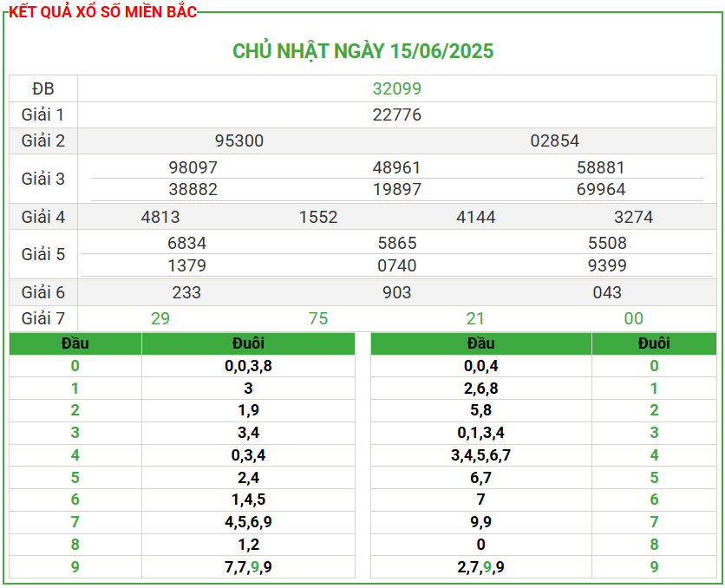Select fifth prize number 9399
This screenshot has width=725, height=588.
pyautogui.click(x=607, y=265)
